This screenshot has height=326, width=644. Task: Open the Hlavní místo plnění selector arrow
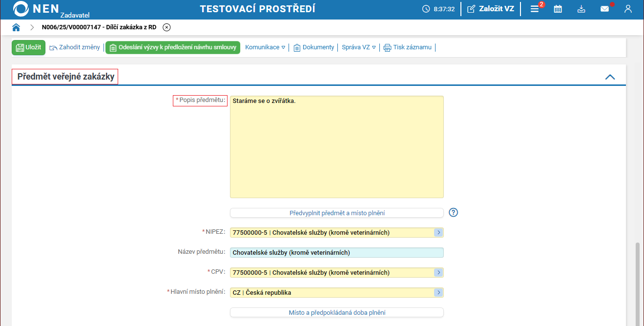438,293
